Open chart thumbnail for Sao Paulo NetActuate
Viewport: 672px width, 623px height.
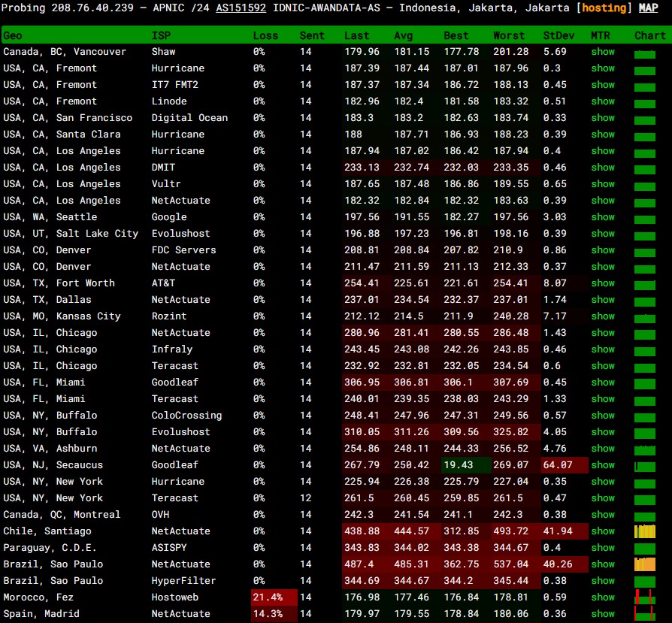[645, 564]
